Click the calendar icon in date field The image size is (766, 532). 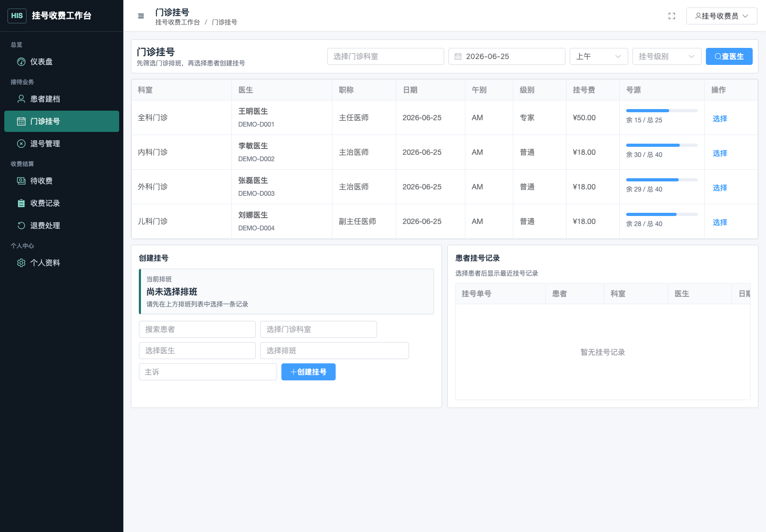(458, 56)
